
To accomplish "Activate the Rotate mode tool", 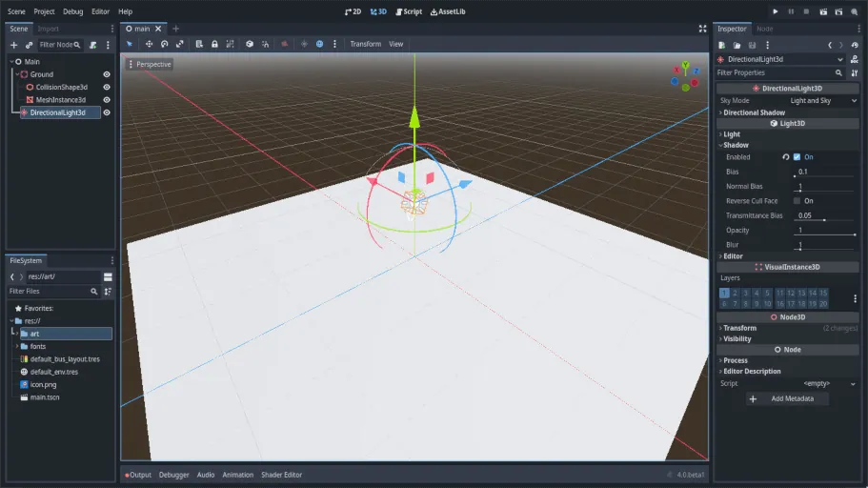I will 164,44.
